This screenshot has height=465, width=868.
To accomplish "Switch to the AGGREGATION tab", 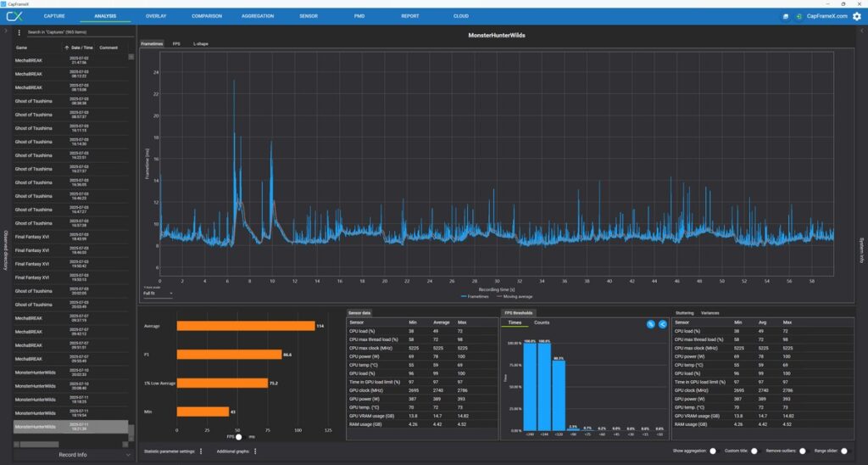I will click(258, 16).
